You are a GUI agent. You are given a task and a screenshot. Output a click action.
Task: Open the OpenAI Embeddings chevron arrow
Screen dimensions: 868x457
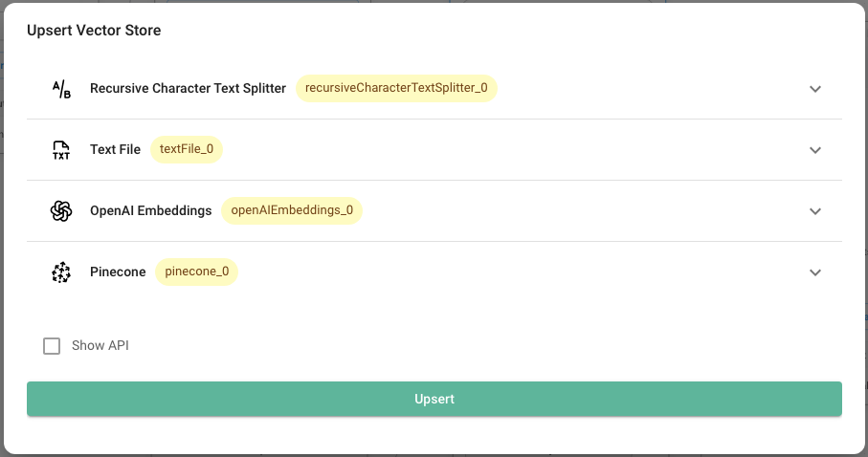(815, 211)
